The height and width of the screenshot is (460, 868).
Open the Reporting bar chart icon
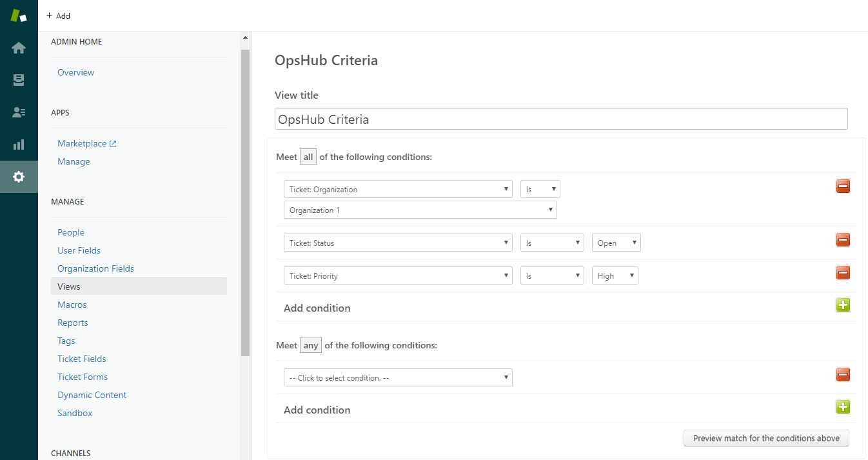click(19, 145)
